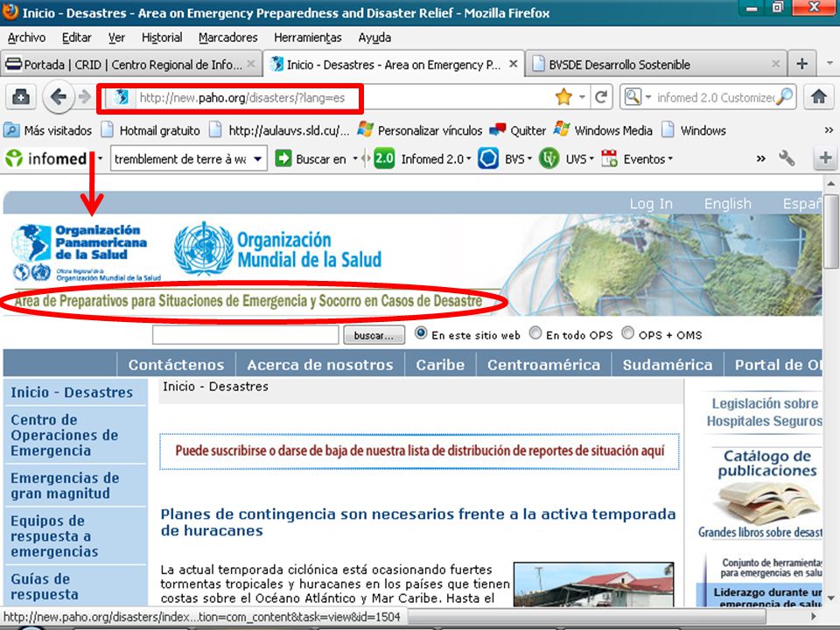Expand the Eventos dropdown

(x=670, y=158)
